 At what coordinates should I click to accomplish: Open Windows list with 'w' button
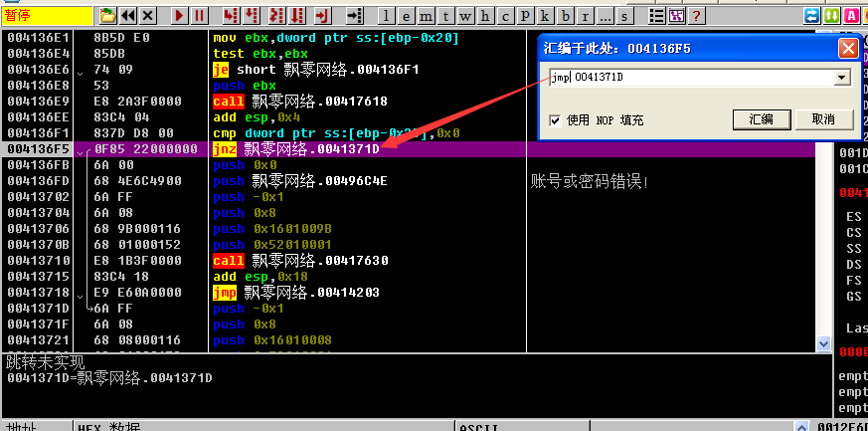coord(465,16)
